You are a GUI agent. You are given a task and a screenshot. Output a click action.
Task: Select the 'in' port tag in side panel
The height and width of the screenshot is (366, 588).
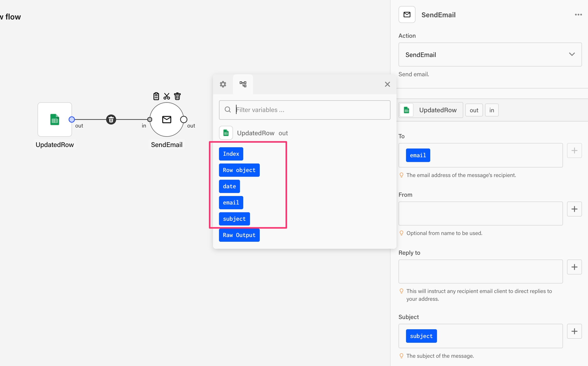click(x=492, y=110)
